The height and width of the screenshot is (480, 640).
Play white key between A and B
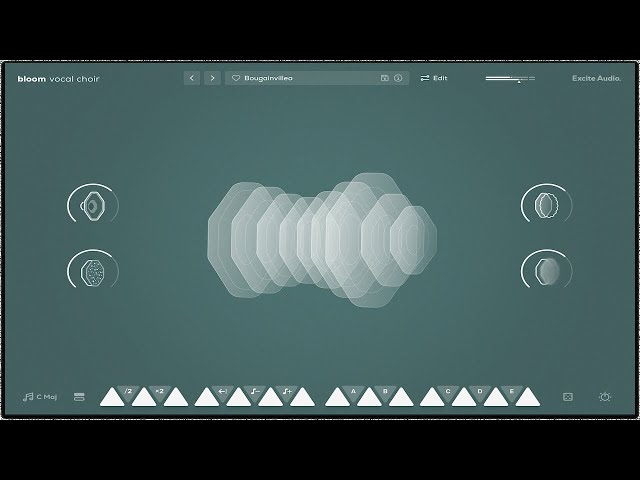[x=369, y=399]
